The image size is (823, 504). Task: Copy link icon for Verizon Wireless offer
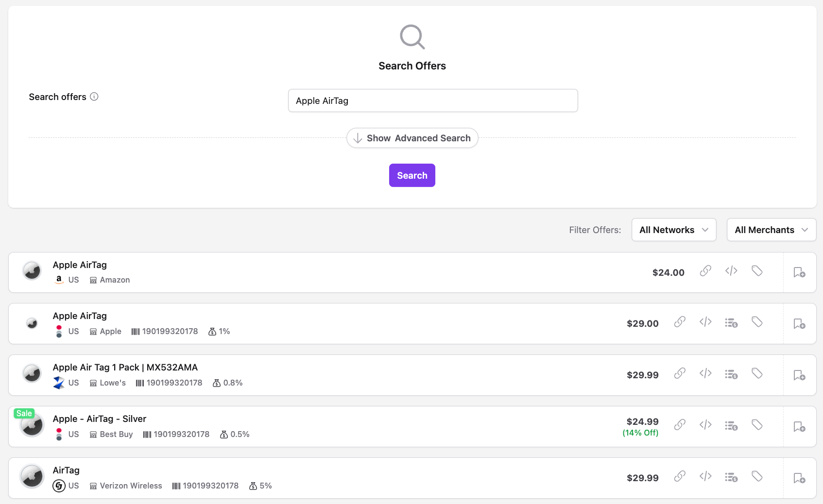(680, 476)
